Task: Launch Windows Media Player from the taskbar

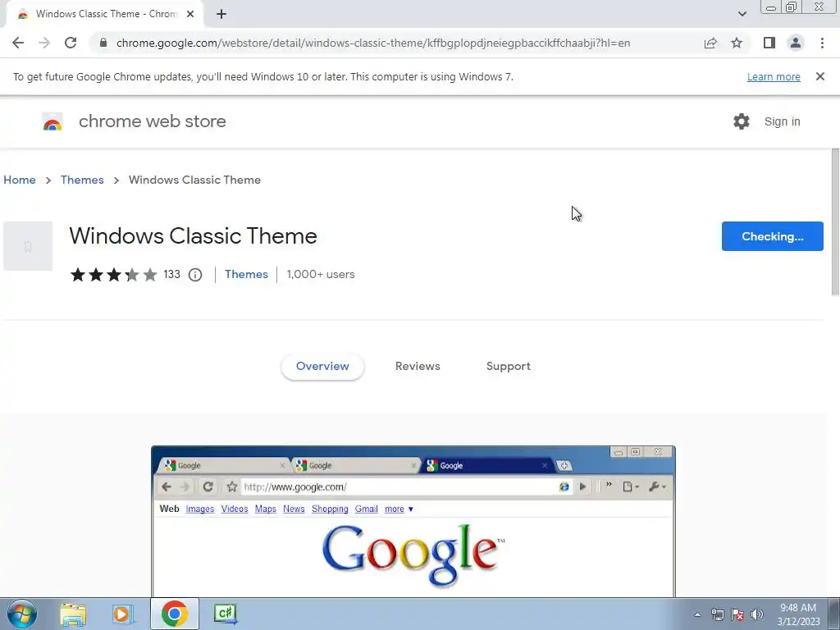Action: (x=123, y=614)
